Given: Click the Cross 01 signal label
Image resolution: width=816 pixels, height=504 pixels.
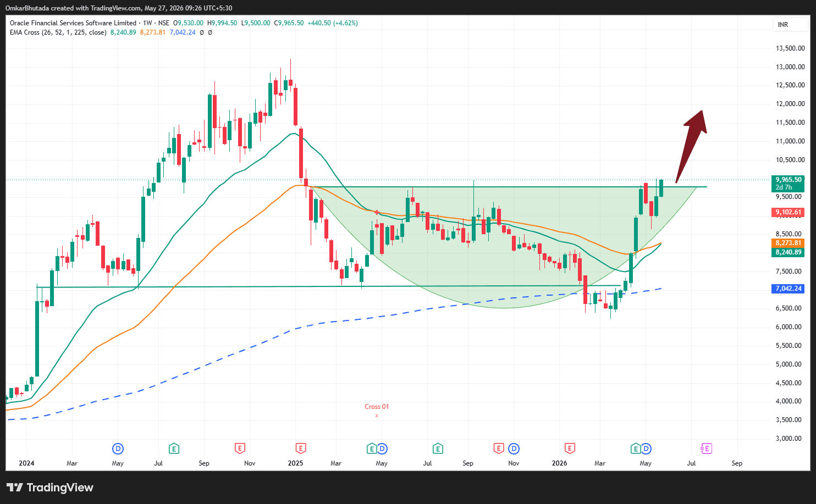Looking at the screenshot, I should click(x=377, y=407).
